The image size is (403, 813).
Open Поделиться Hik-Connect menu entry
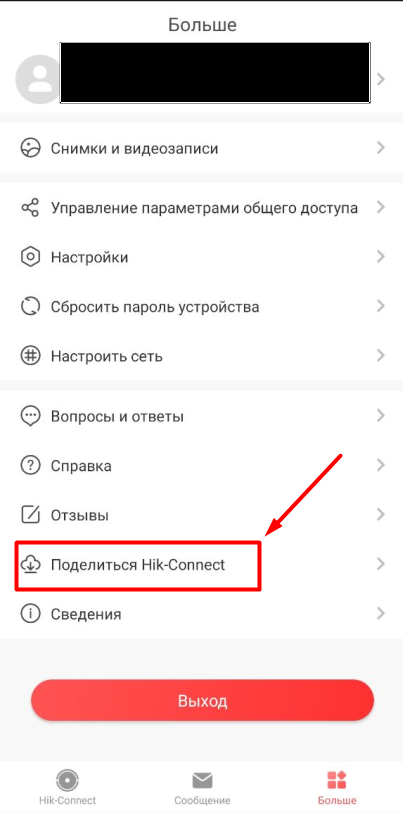pos(201,565)
